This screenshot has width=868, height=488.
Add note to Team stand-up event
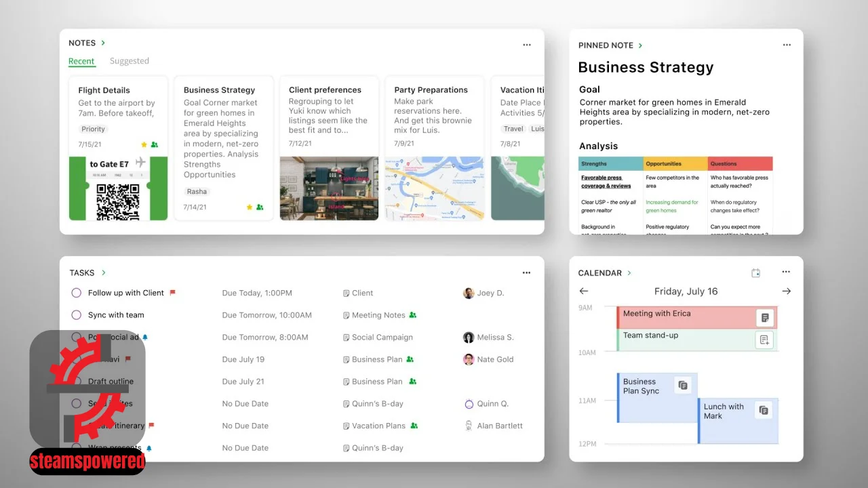tap(765, 340)
